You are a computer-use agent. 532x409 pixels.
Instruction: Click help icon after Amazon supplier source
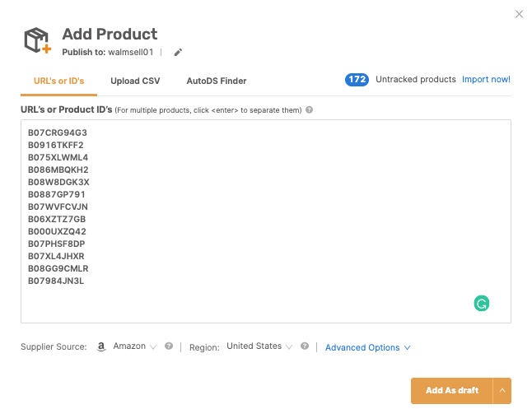tap(169, 346)
